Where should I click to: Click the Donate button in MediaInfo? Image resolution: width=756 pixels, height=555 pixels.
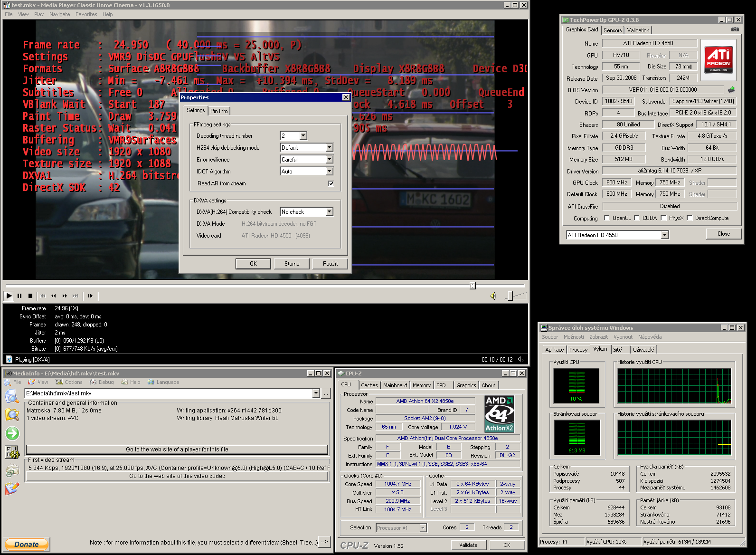27,545
